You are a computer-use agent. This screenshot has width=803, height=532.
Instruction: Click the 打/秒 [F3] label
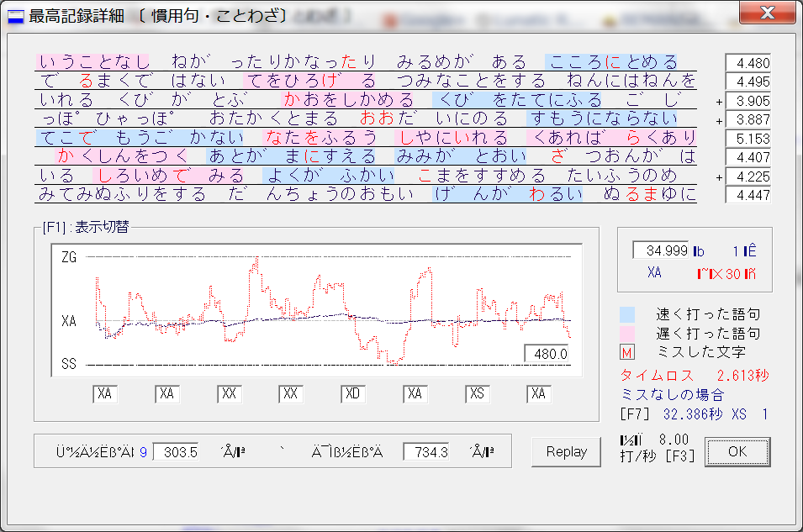click(652, 456)
